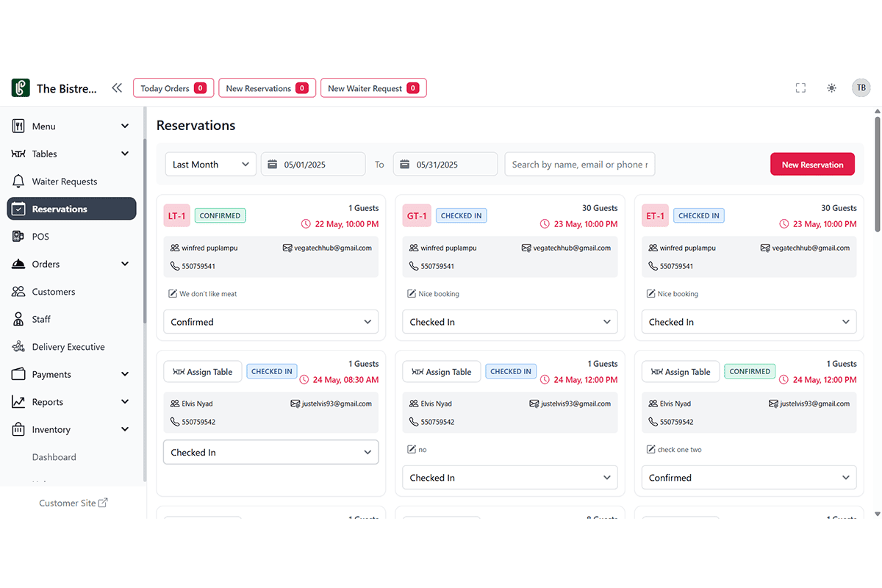Screen dimensions: 882x588
Task: Go to Staff in the sidebar
Action: click(41, 319)
